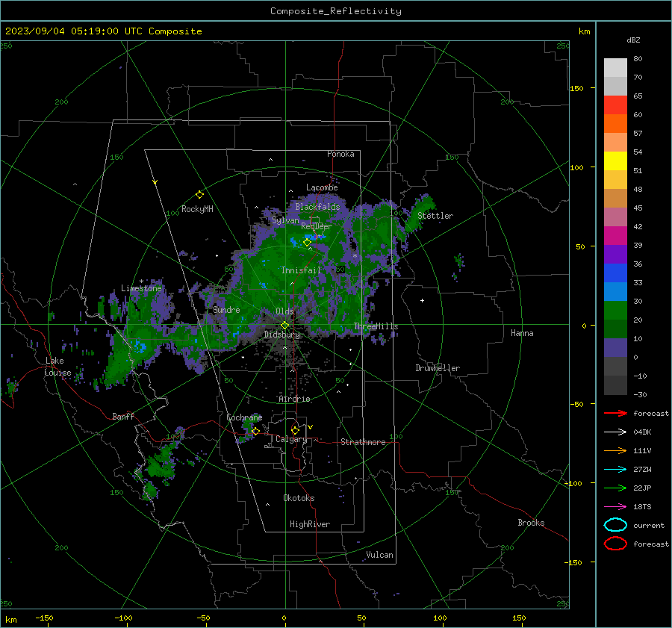672x628 pixels.
Task: Click the RockyMH label
Action: [197, 209]
